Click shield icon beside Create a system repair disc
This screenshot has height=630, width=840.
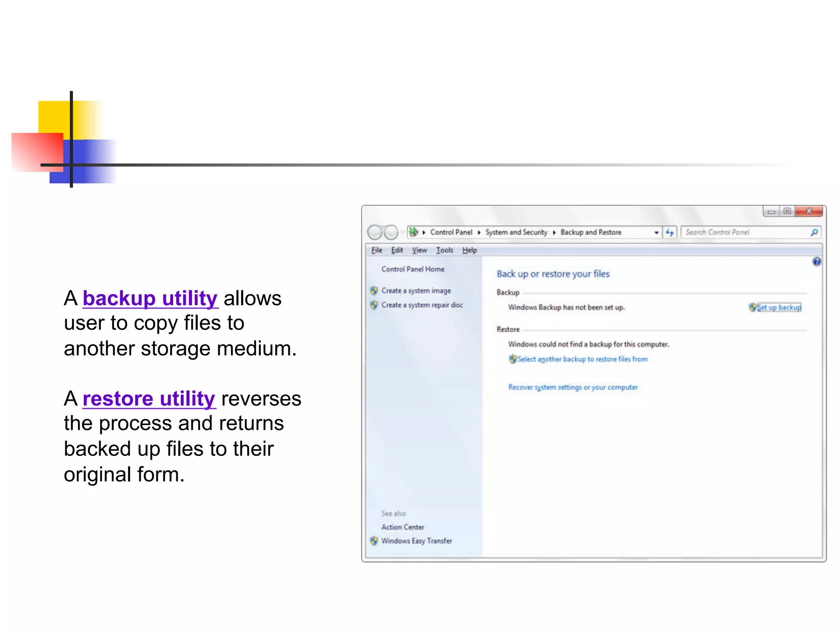pyautogui.click(x=374, y=305)
